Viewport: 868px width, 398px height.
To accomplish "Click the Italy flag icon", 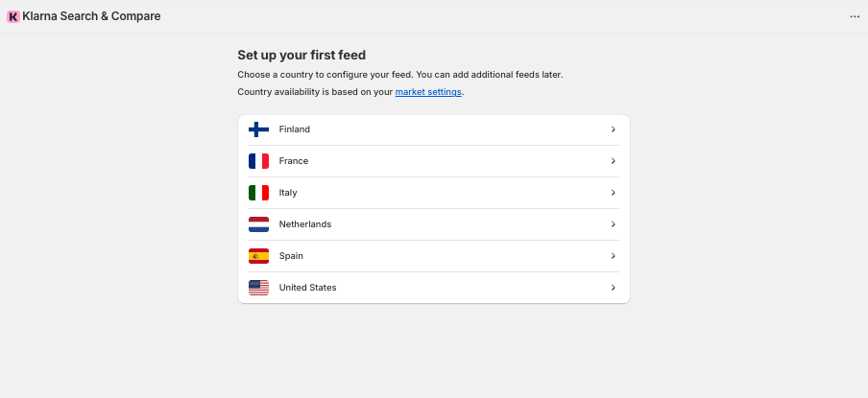I will coord(258,193).
